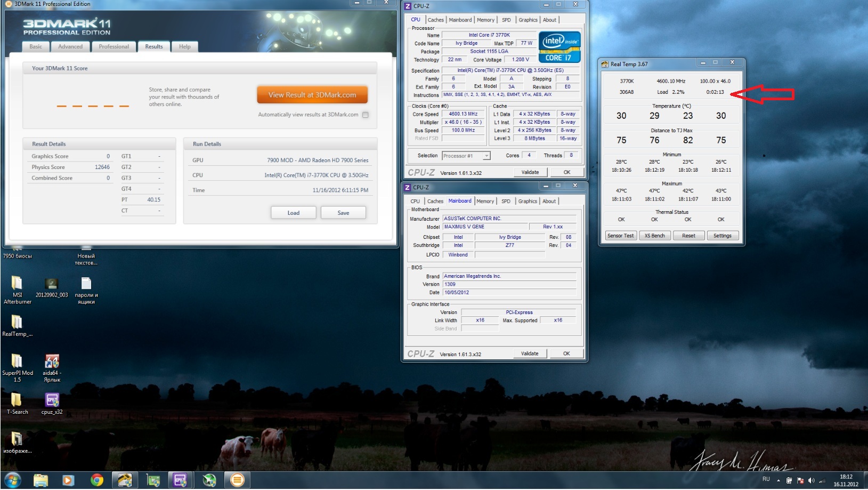Screen dimensions: 868x490
Task: Open the Windows Start menu
Action: coord(12,480)
